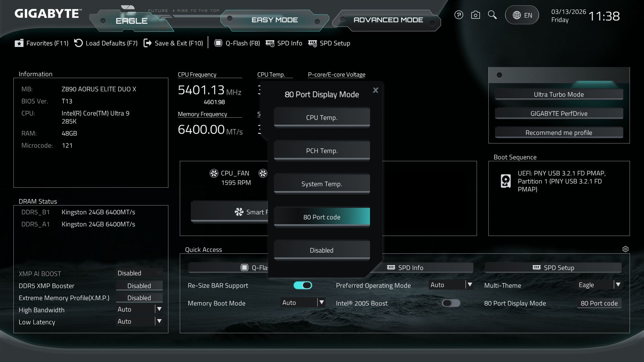Select the 80 Port code option
644x362 pixels.
pyautogui.click(x=322, y=217)
